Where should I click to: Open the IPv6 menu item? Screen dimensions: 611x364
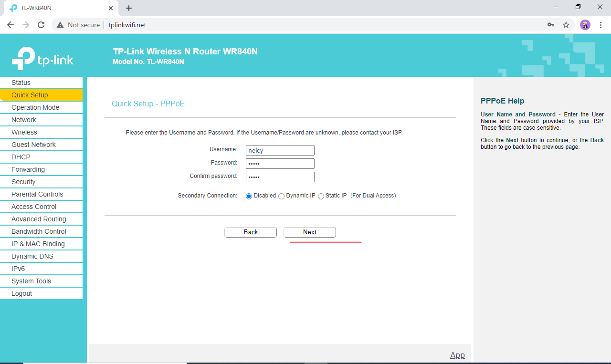(x=42, y=269)
